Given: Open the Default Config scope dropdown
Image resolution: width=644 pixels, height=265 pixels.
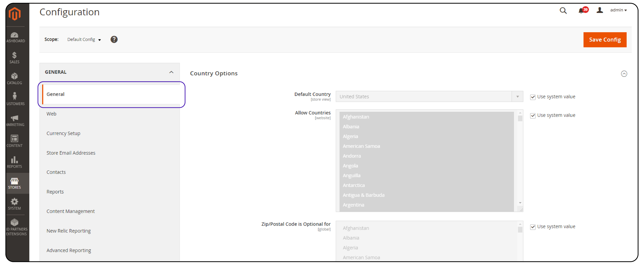Looking at the screenshot, I should point(84,39).
